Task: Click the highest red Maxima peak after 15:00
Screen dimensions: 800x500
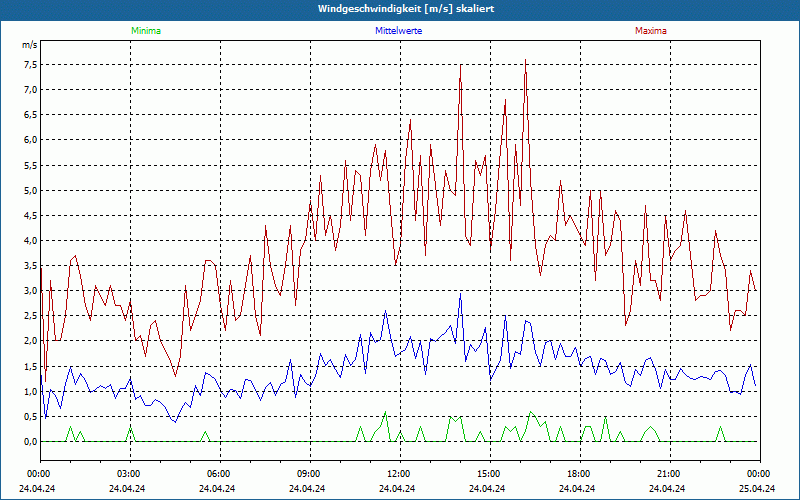Action: 526,60
